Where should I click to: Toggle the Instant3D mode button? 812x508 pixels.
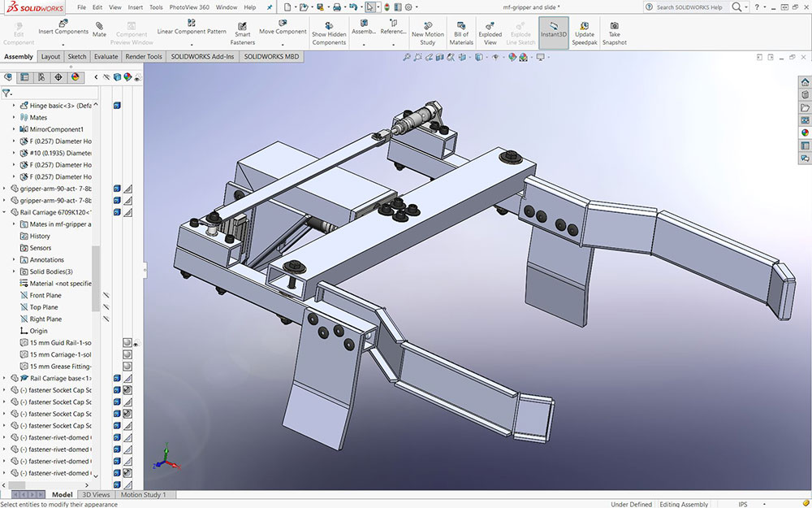click(x=554, y=31)
